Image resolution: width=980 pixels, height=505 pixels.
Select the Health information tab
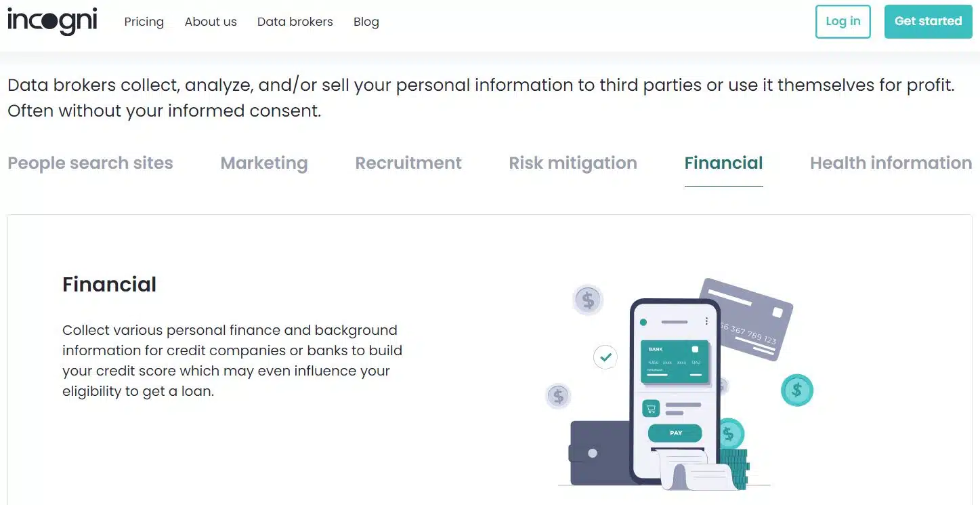pos(891,163)
